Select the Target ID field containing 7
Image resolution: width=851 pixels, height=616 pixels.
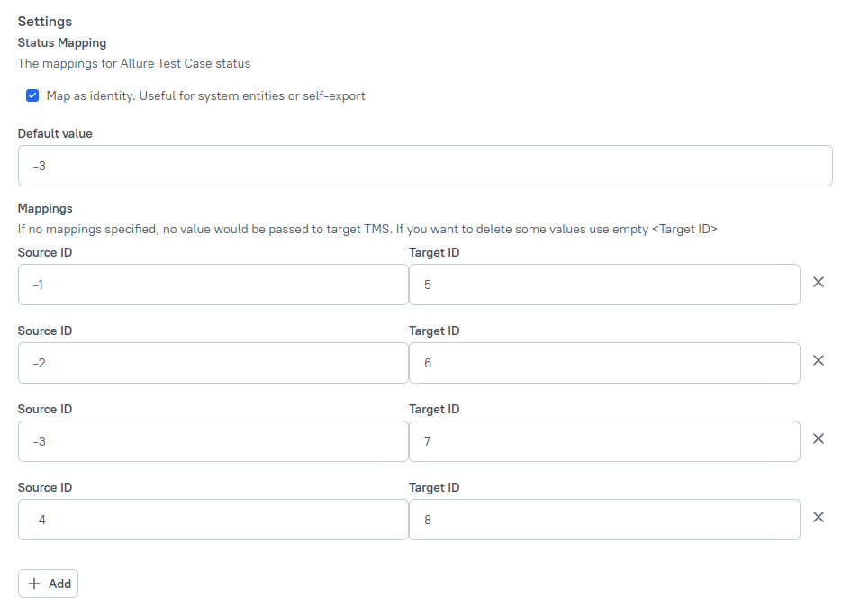point(603,440)
